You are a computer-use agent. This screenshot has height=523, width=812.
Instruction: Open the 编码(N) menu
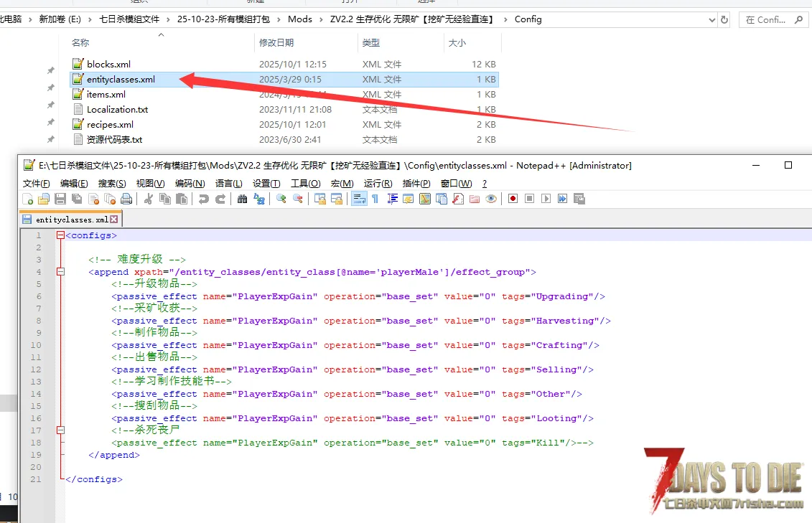pyautogui.click(x=190, y=184)
